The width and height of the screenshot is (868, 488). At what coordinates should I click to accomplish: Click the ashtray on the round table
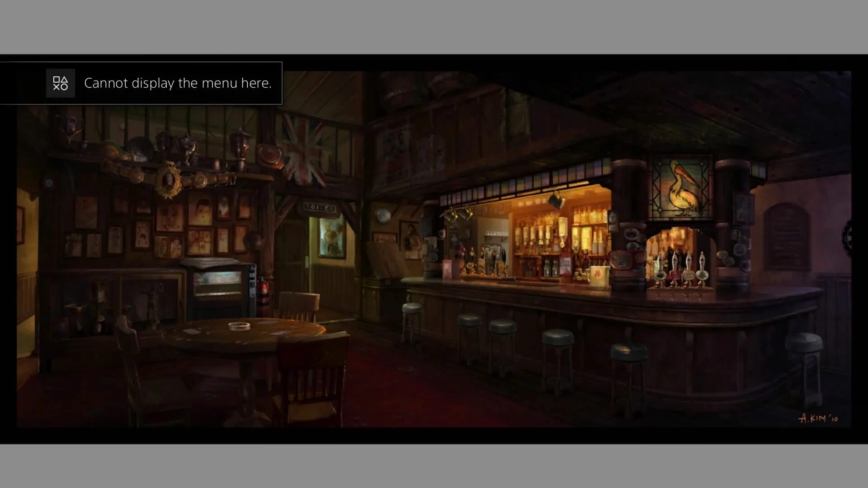pos(239,325)
